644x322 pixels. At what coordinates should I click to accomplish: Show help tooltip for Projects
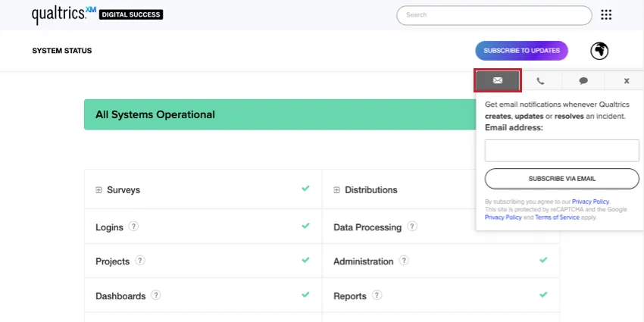pos(139,261)
